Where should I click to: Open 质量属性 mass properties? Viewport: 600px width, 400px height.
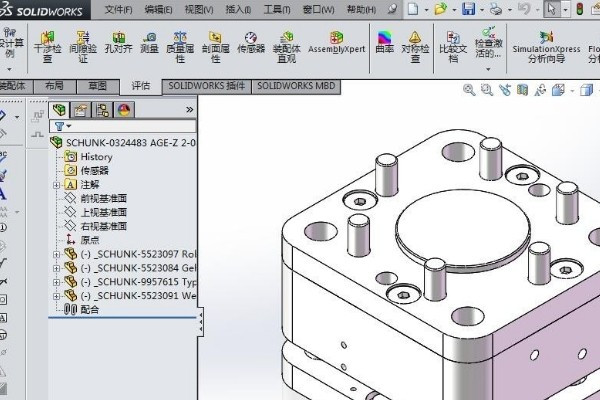(x=180, y=47)
